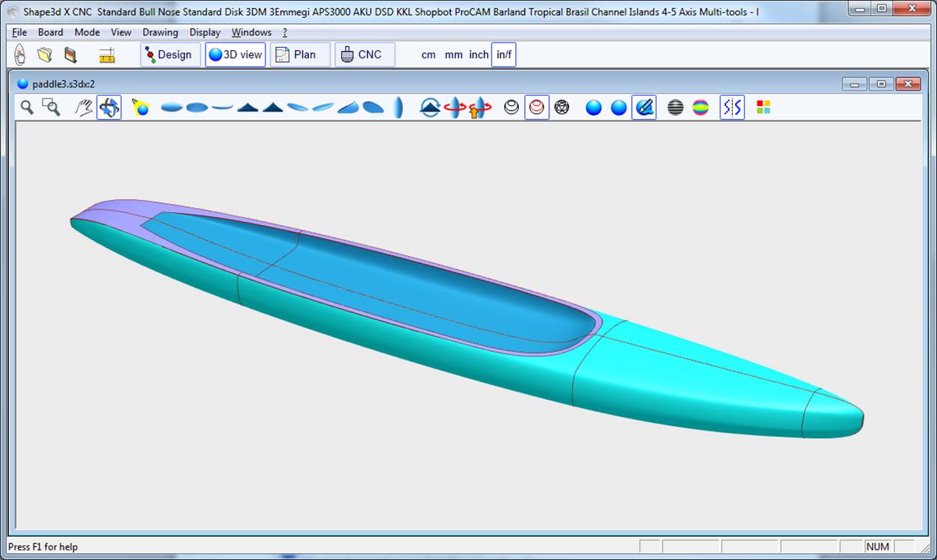
Task: Click the zebra striped sphere icon
Action: point(675,108)
